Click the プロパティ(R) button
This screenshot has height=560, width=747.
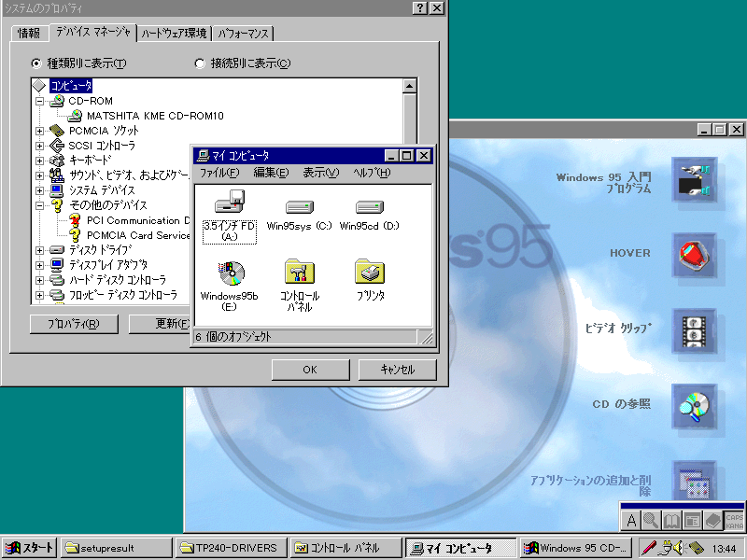(x=74, y=324)
